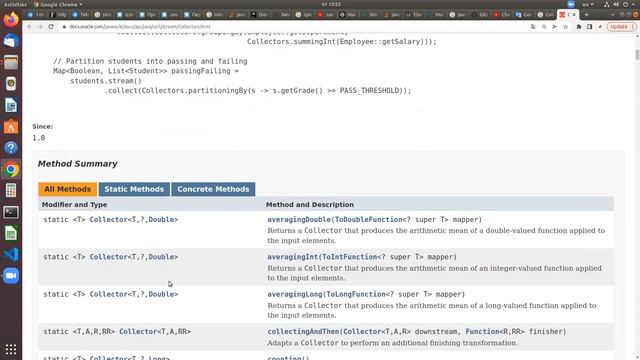640x360 pixels.
Task: Go back to the previous page
Action: [x=29, y=27]
